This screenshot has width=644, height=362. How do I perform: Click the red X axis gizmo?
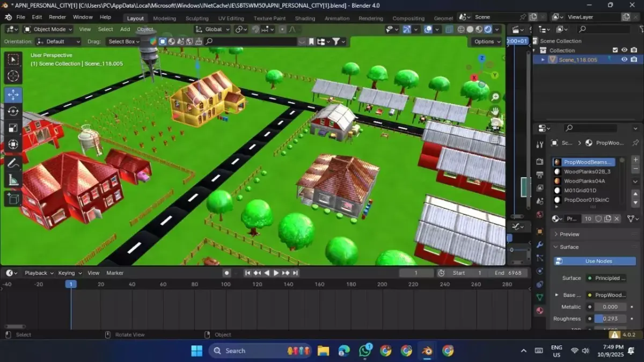click(x=474, y=78)
